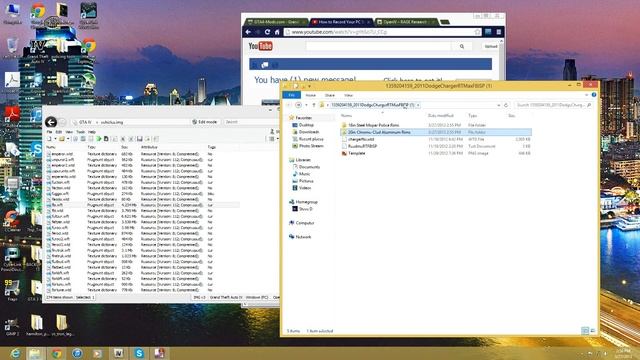
Task: Select the highlighted fbi.wft row in OpenIV
Action: 143,205
